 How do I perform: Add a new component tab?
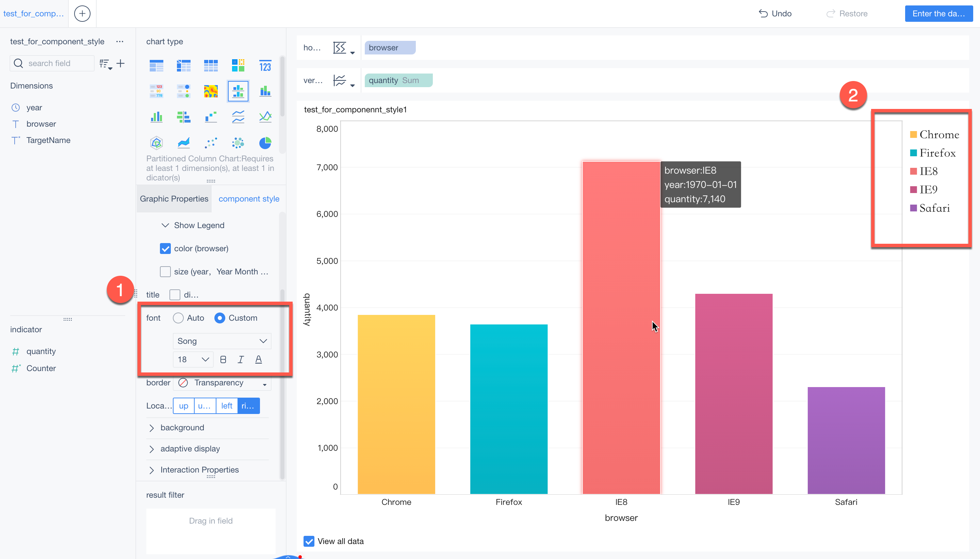click(x=82, y=13)
